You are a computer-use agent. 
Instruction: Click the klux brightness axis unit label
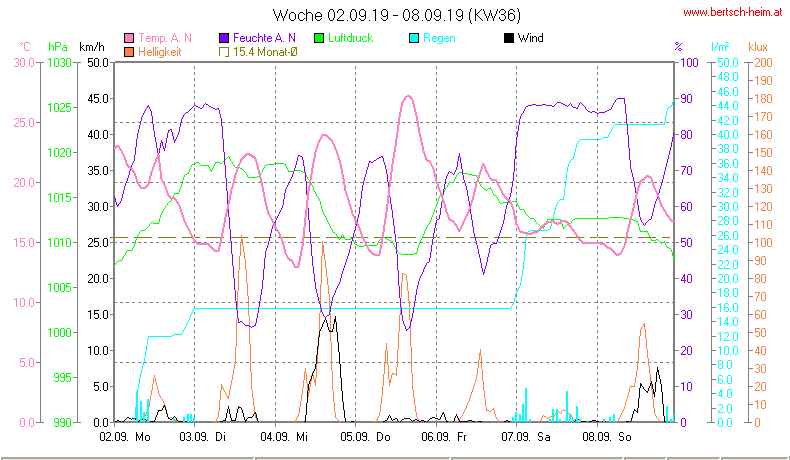(x=758, y=47)
